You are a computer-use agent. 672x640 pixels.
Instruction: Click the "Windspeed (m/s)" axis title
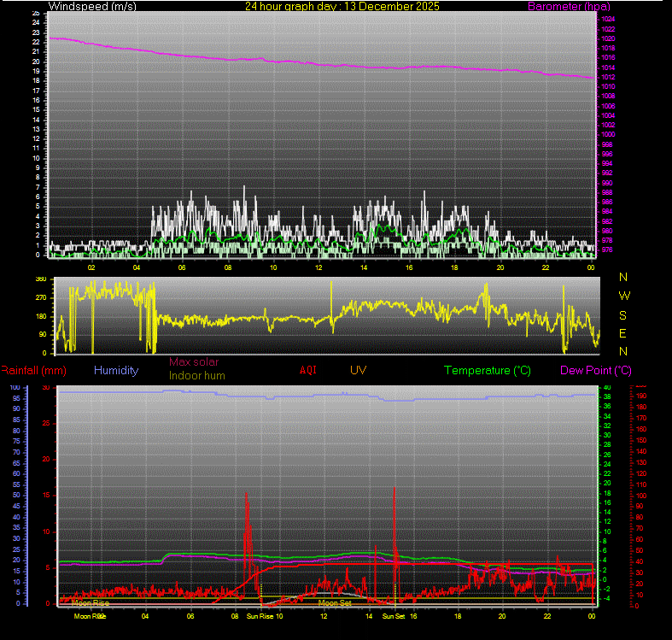[92, 7]
